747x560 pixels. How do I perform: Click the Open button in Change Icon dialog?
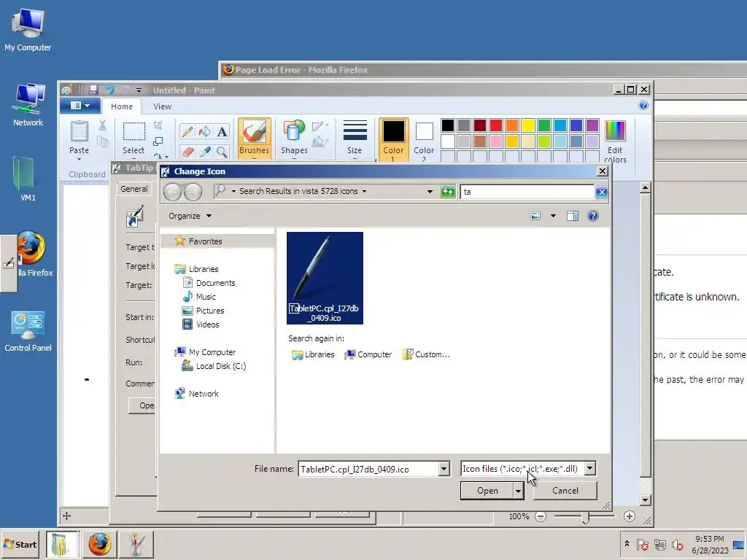[487, 491]
